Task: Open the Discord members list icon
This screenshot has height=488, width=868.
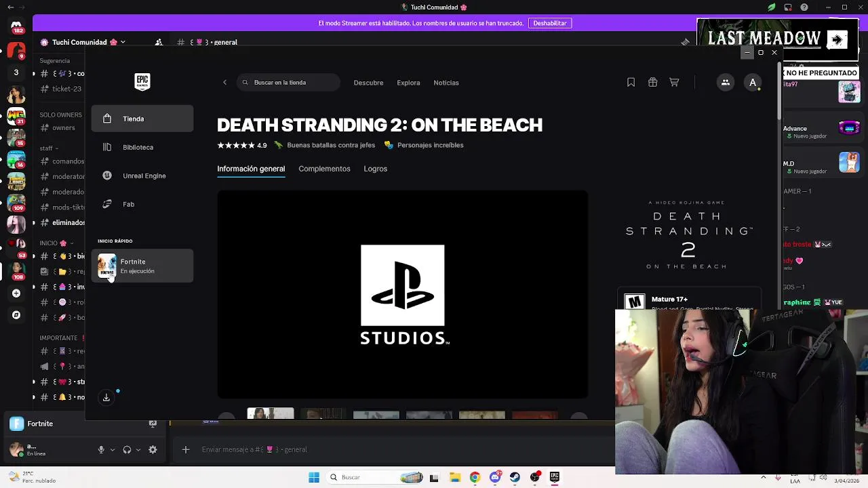Action: [159, 42]
